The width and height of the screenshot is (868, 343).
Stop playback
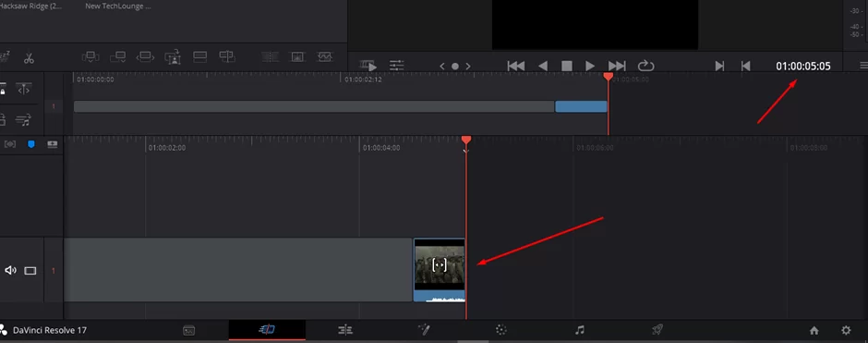point(566,66)
